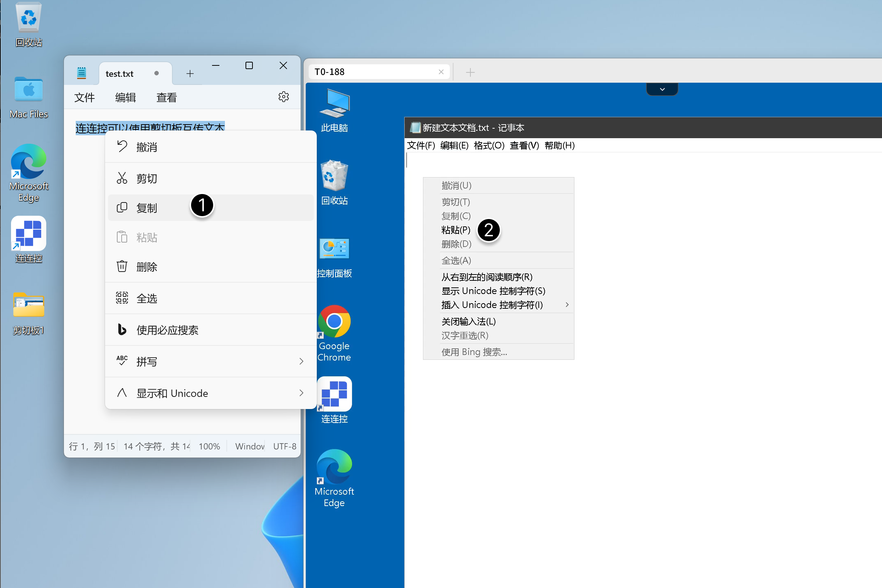Choose 剪切 in the context menu
This screenshot has height=588, width=882.
pos(211,178)
